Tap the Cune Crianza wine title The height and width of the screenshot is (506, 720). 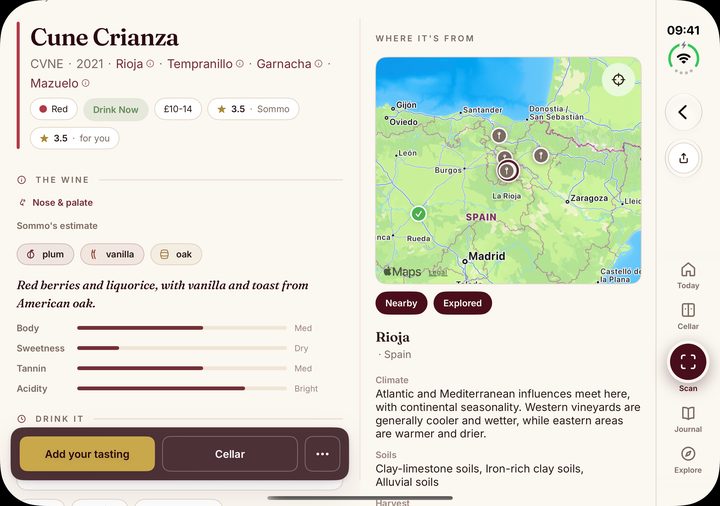104,37
